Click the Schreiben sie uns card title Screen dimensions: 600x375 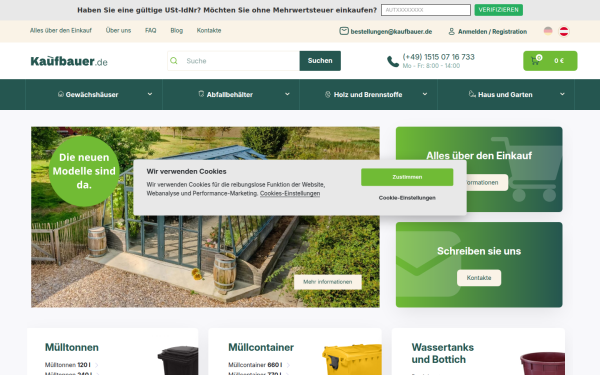[479, 251]
